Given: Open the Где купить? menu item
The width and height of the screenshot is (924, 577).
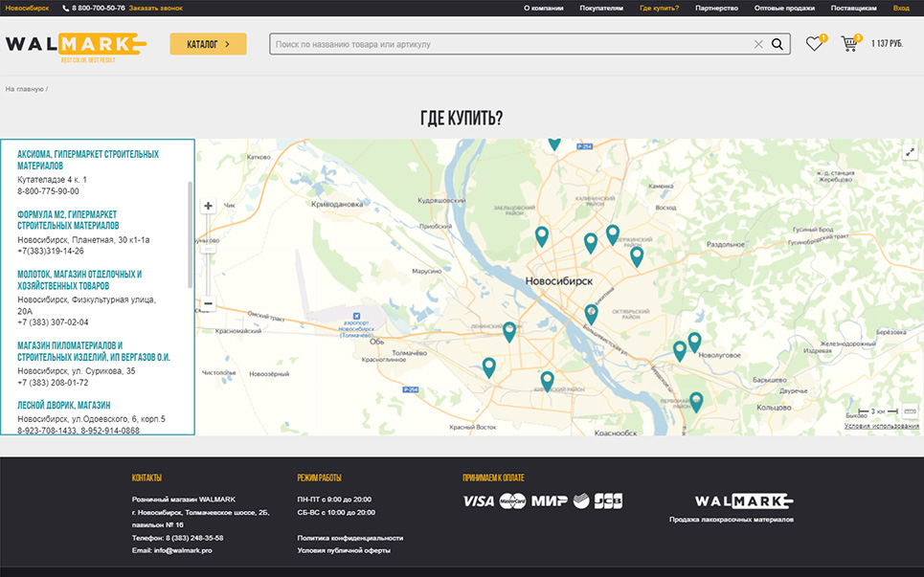Looking at the screenshot, I should click(659, 9).
